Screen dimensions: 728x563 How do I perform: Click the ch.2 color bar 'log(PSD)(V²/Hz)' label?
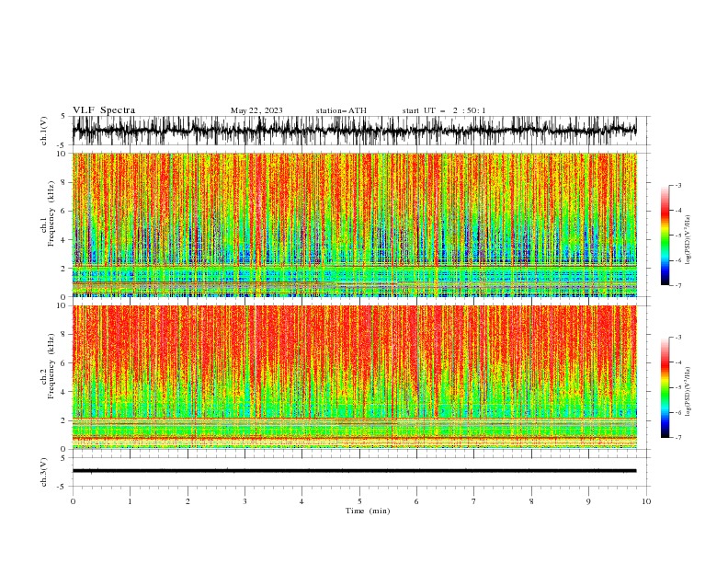click(688, 392)
